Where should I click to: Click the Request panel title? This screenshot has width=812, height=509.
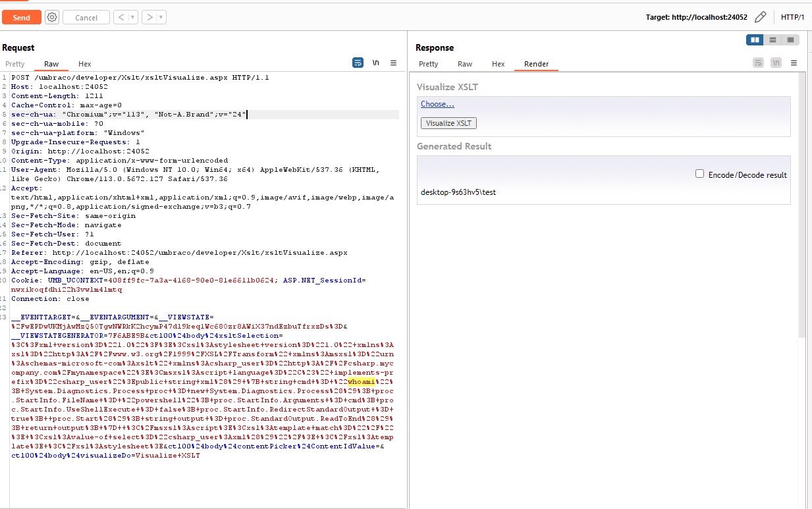18,47
